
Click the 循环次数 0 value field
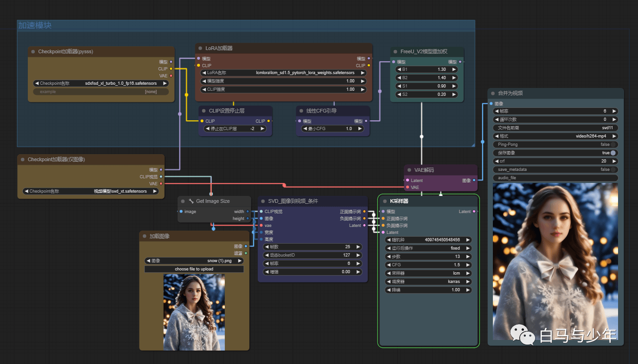tap(556, 119)
